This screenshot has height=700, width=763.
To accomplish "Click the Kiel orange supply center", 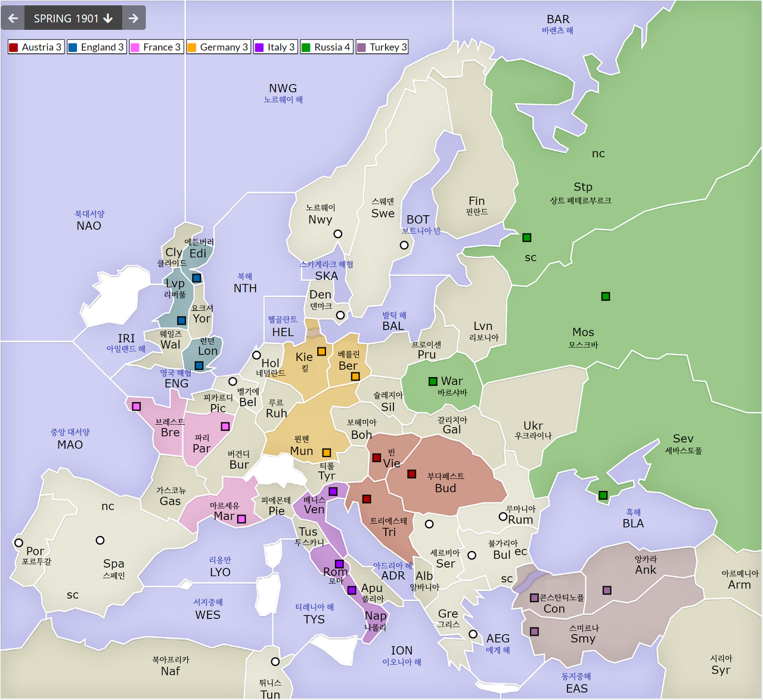I will click(321, 351).
